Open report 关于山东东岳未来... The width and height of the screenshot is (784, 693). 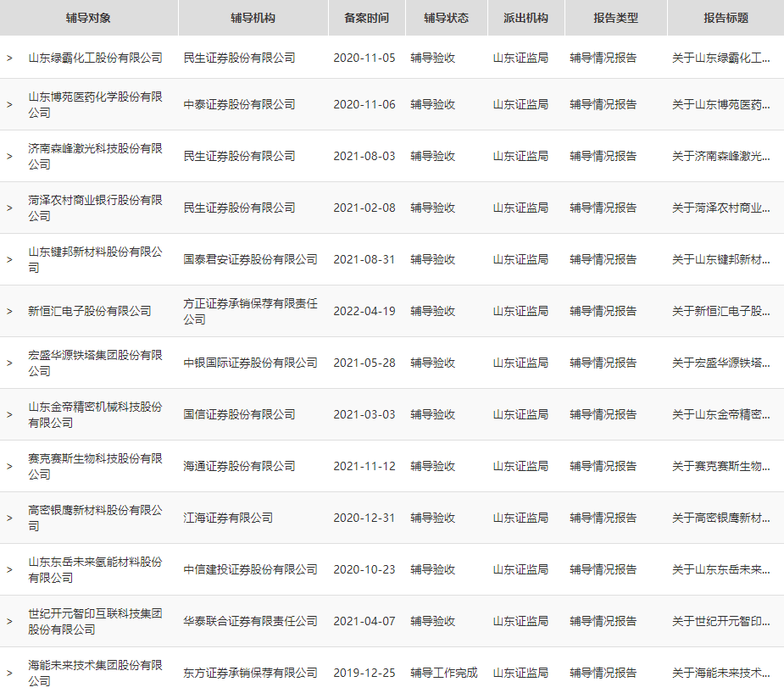coord(721,569)
